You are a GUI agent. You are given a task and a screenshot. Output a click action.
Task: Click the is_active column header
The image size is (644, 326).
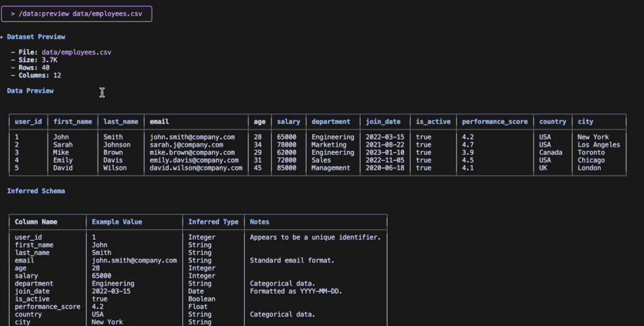433,122
